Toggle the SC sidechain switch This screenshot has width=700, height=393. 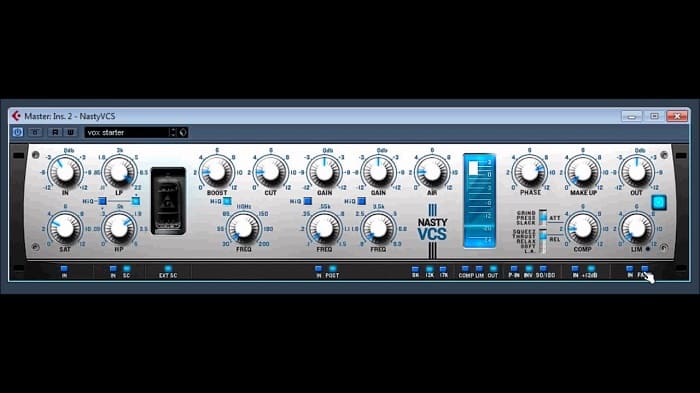(127, 269)
